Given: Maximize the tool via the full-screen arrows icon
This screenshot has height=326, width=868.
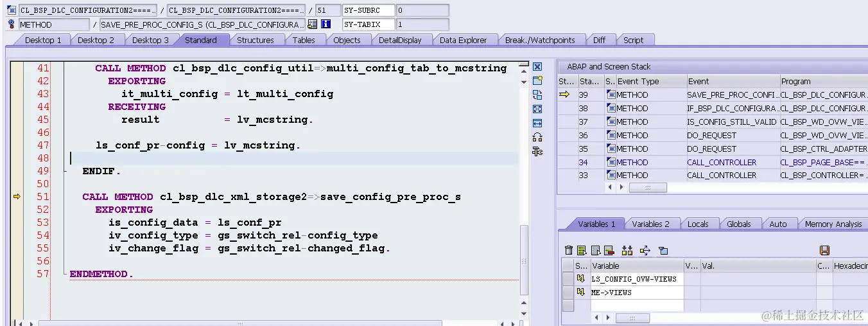Looking at the screenshot, I should [x=537, y=109].
